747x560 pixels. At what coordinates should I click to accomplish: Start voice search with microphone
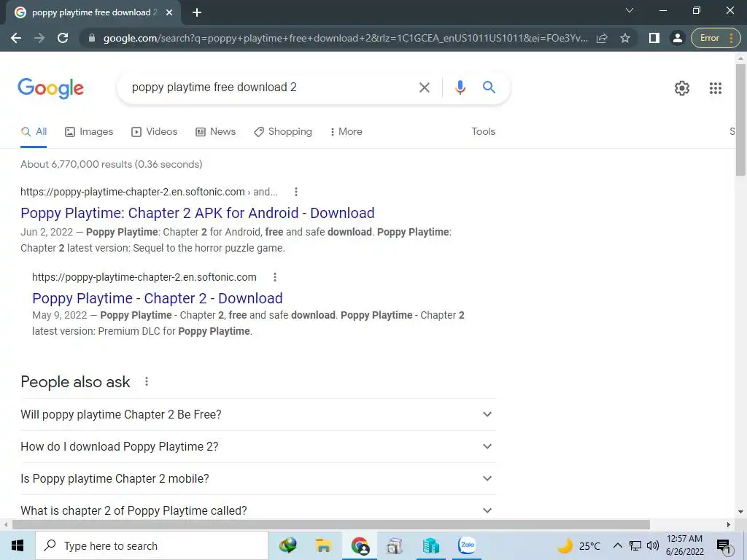(x=460, y=87)
